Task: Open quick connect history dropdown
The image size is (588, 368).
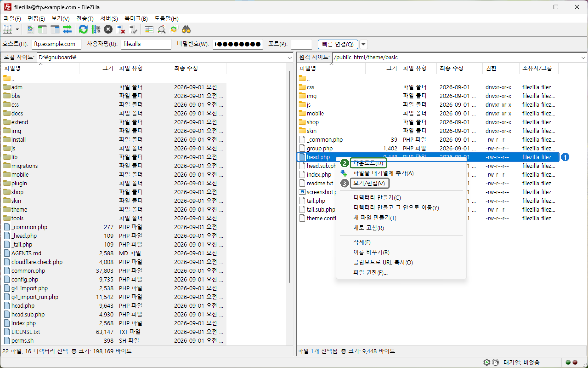Action: (x=363, y=44)
